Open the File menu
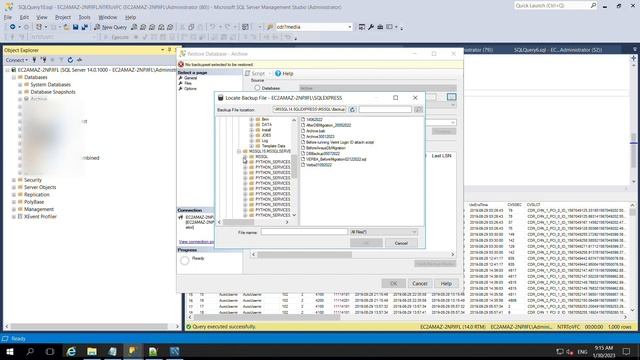 click(x=8, y=17)
